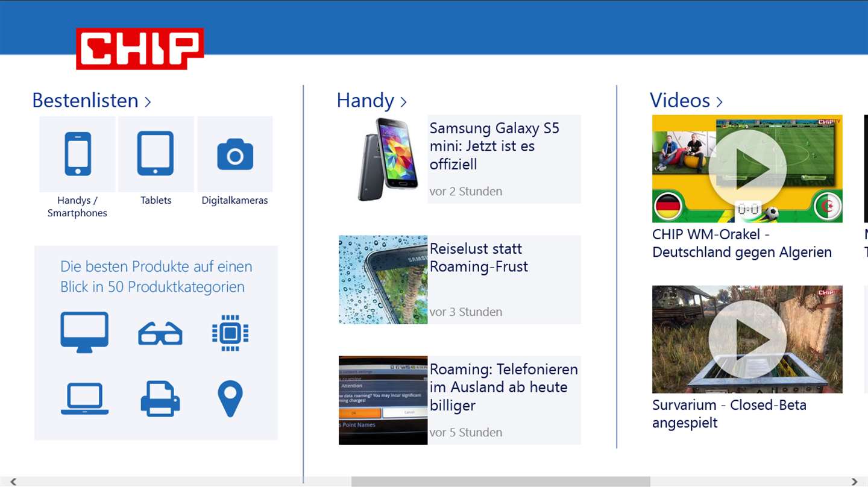
Task: Select the laptop category icon
Action: (x=84, y=399)
